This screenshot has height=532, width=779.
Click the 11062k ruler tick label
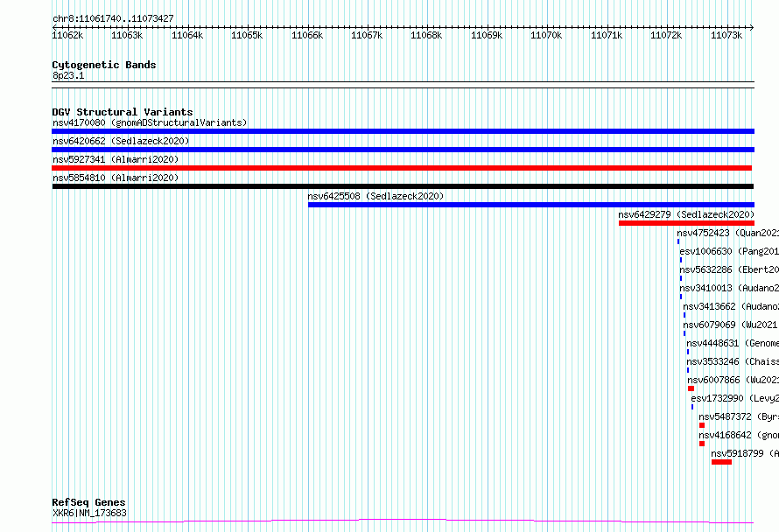point(67,35)
